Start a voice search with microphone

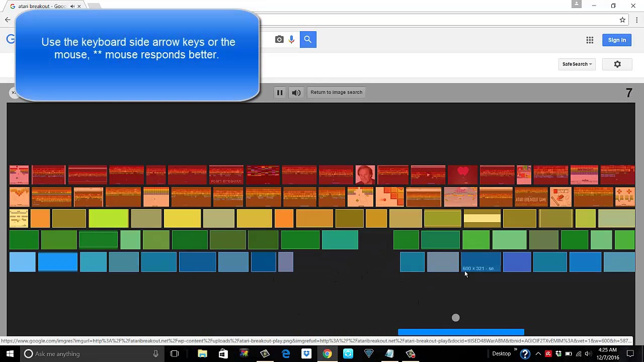[291, 39]
